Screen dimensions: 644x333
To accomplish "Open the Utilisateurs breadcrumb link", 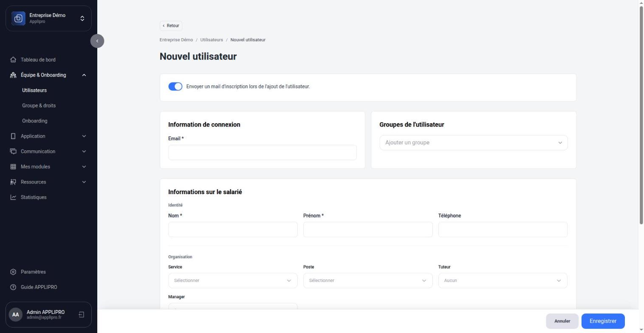I will (x=212, y=40).
